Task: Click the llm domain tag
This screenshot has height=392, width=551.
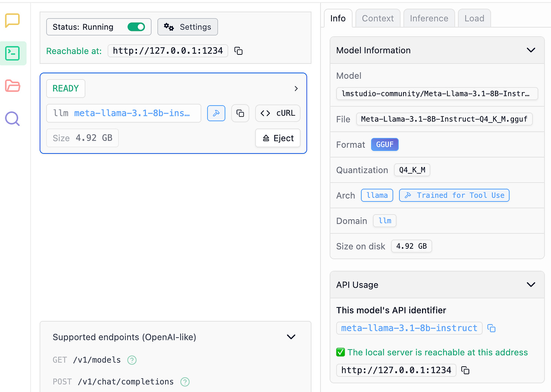Action: [x=385, y=221]
